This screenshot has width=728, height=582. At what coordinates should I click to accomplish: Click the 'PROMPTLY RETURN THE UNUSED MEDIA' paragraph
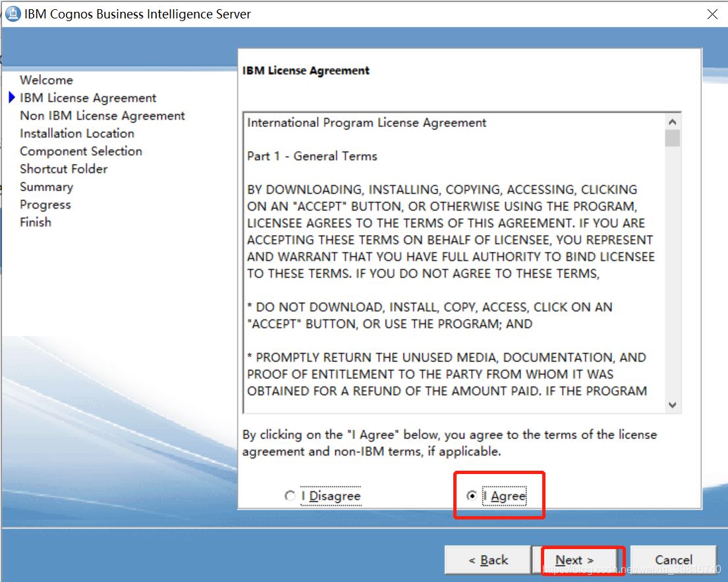(447, 374)
